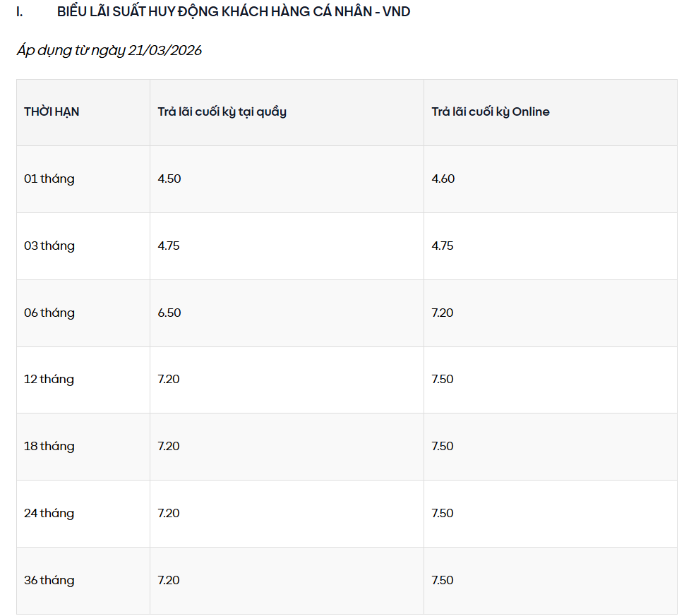684x616 pixels.
Task: Click the online 4.75 rate for 03 tháng
Action: [x=443, y=246]
